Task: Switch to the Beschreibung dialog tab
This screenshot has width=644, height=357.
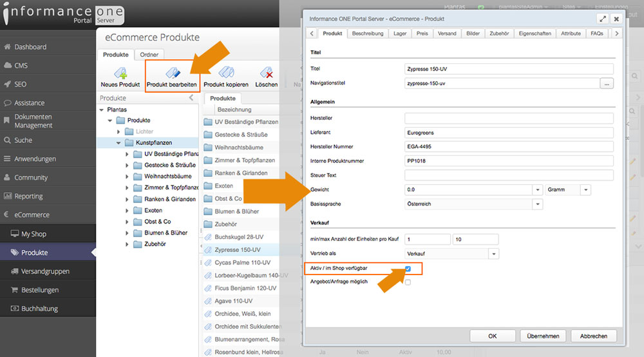Action: click(x=368, y=34)
